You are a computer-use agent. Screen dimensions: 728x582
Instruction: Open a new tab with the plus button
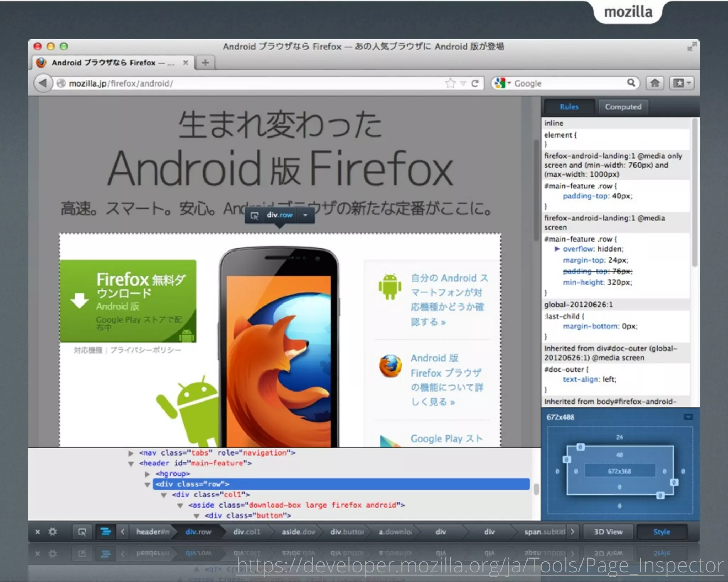point(205,63)
